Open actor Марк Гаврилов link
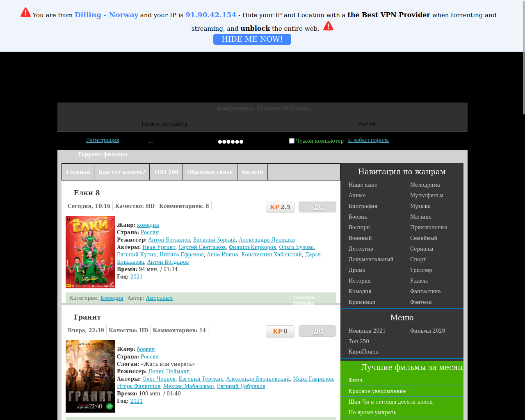The width and height of the screenshot is (525, 420). (313, 379)
